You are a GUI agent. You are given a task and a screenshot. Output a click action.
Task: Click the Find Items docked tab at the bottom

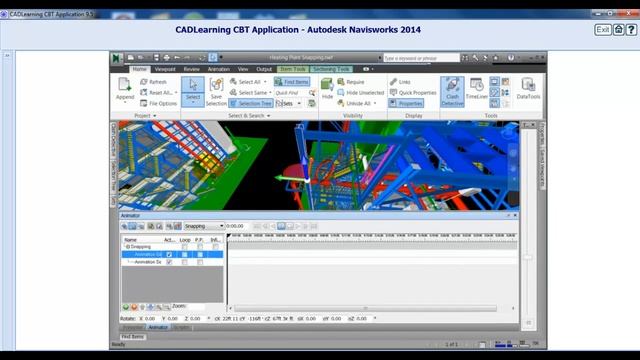pyautogui.click(x=133, y=337)
